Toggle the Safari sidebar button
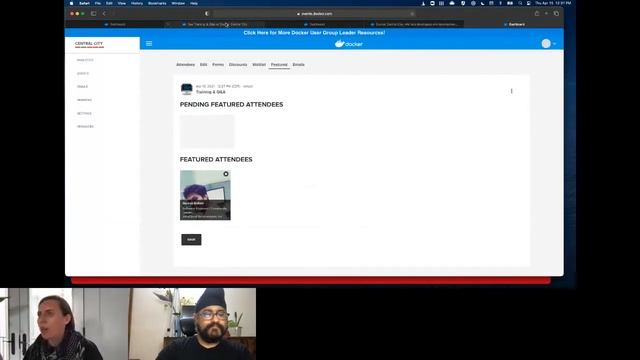This screenshot has width=640, height=360. coord(93,13)
